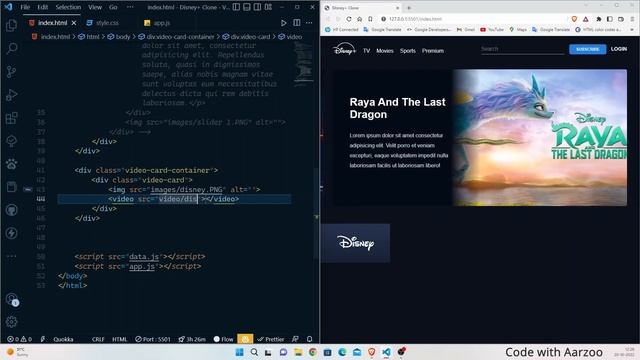The image size is (640, 360).
Task: Click the code minimap
Action: pos(303,63)
